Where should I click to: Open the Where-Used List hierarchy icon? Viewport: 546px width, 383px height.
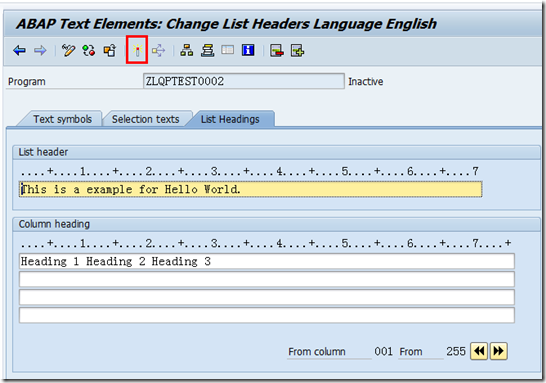(x=187, y=51)
